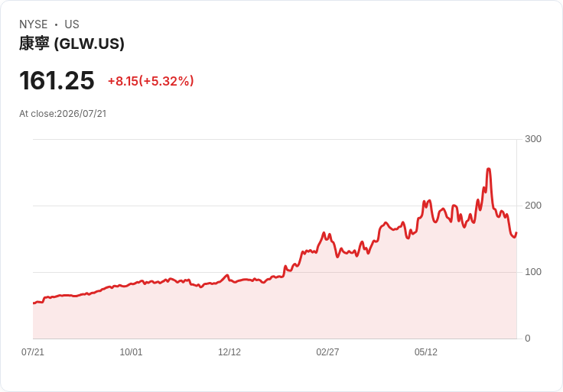Click the US market label
This screenshot has width=563, height=392.
point(72,24)
